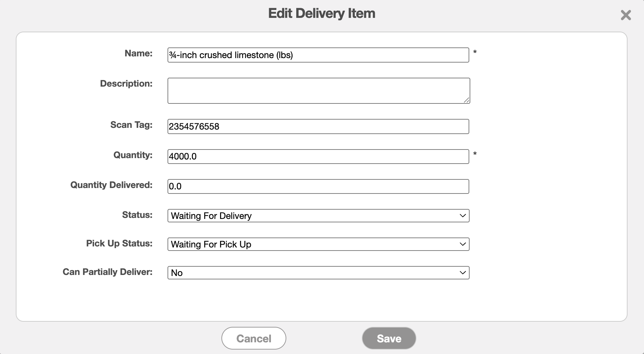
Task: Click the Quantity Delivered field
Action: [x=318, y=186]
